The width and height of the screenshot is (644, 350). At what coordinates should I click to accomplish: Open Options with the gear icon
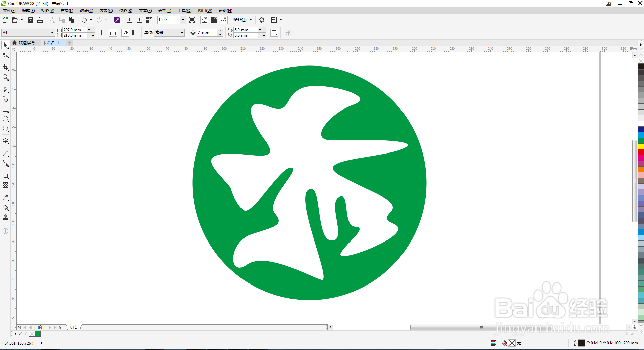pos(262,20)
